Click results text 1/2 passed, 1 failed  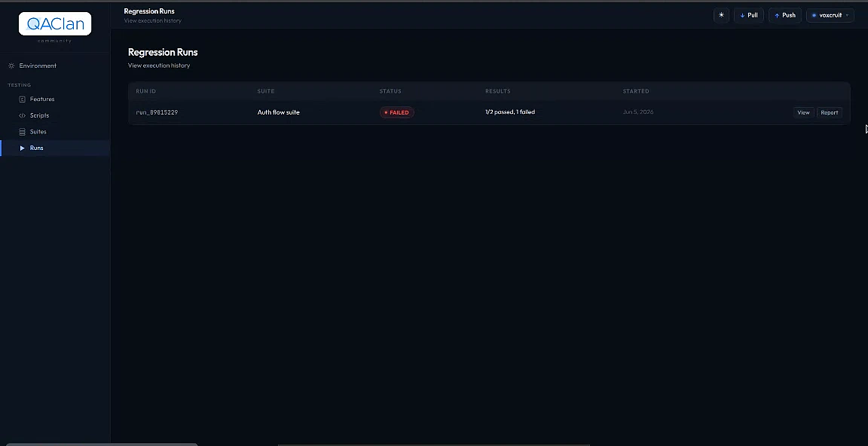click(x=510, y=111)
